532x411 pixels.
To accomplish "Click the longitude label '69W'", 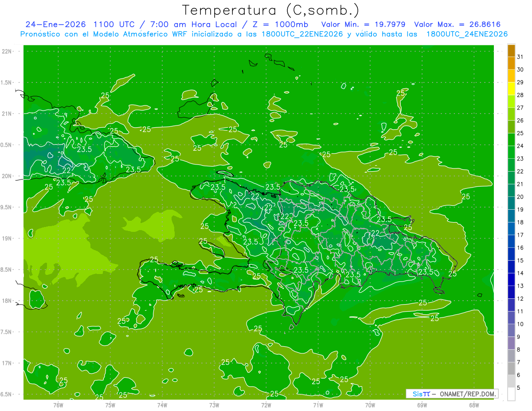I will coord(422,405).
